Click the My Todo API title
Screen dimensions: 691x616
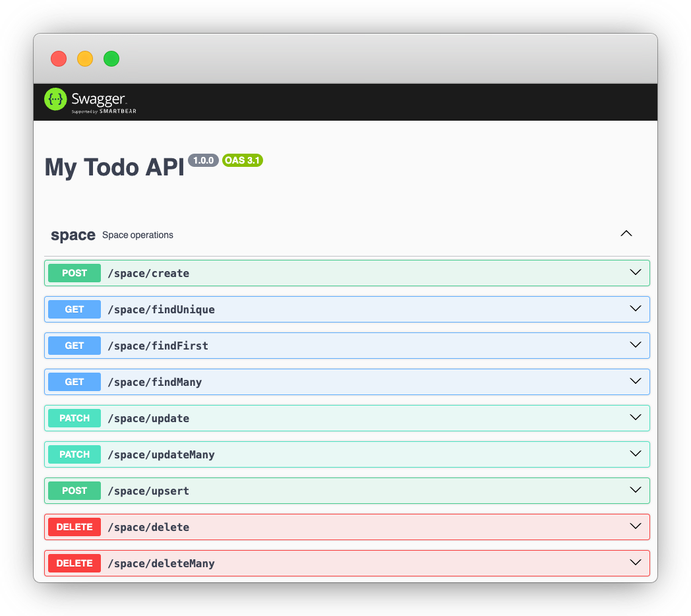pos(113,168)
